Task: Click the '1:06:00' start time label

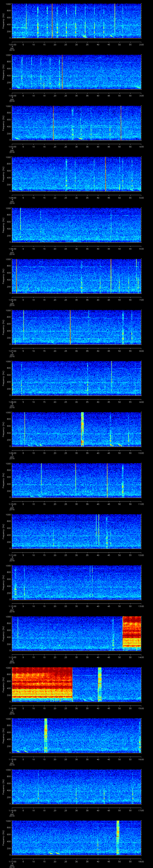Action: pyautogui.click(x=12, y=300)
